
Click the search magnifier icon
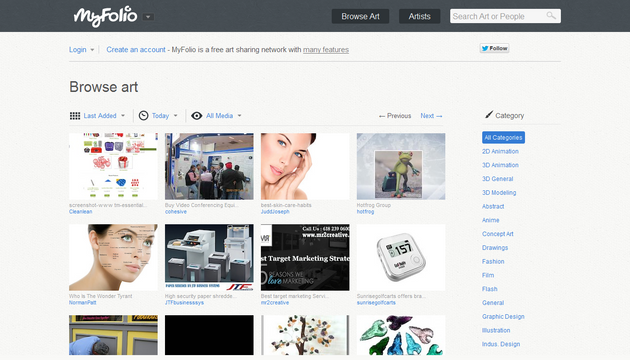coord(551,16)
